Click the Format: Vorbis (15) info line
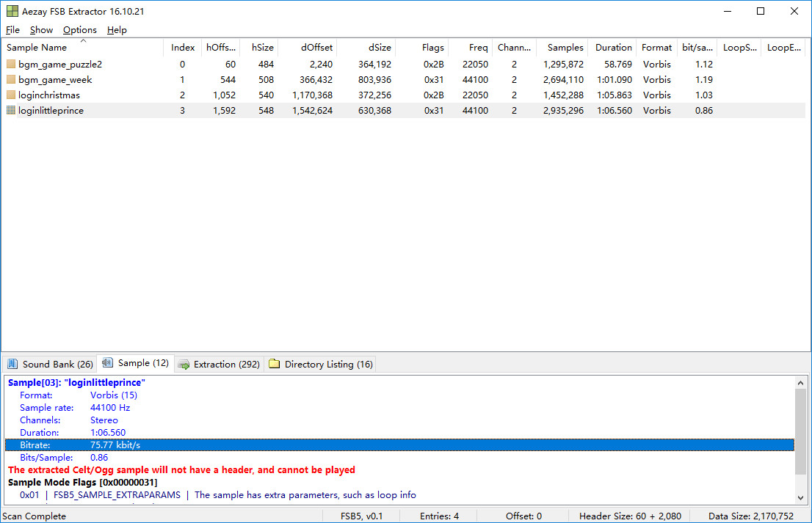 [79, 395]
